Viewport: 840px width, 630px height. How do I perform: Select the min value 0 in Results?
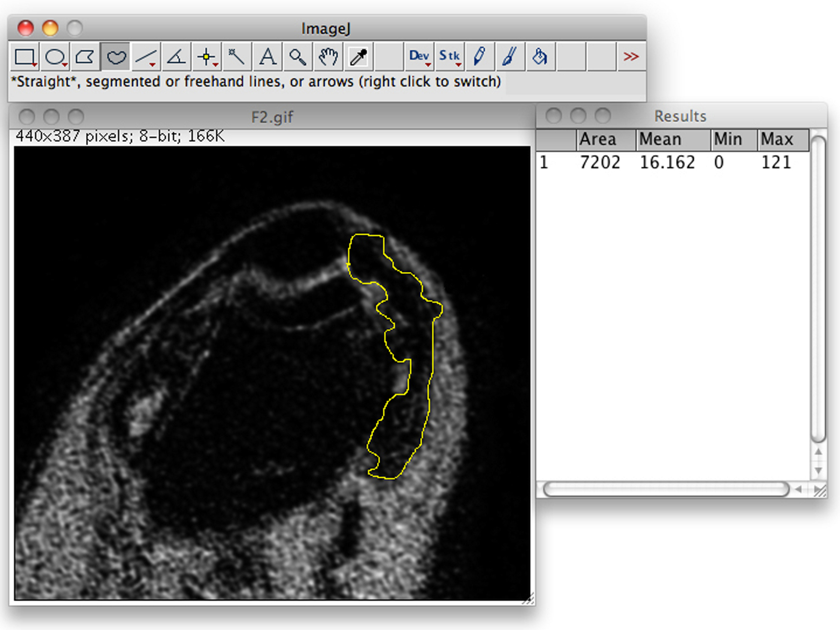pos(719,162)
